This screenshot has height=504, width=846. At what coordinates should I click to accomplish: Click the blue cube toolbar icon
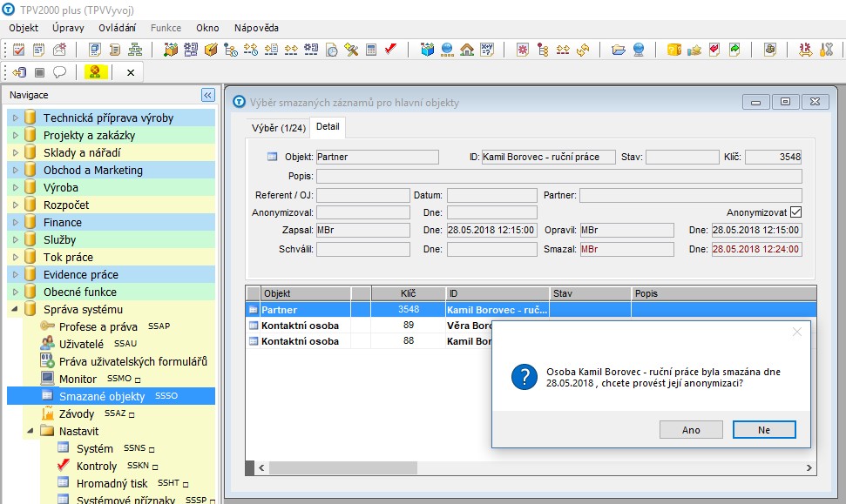pos(427,50)
